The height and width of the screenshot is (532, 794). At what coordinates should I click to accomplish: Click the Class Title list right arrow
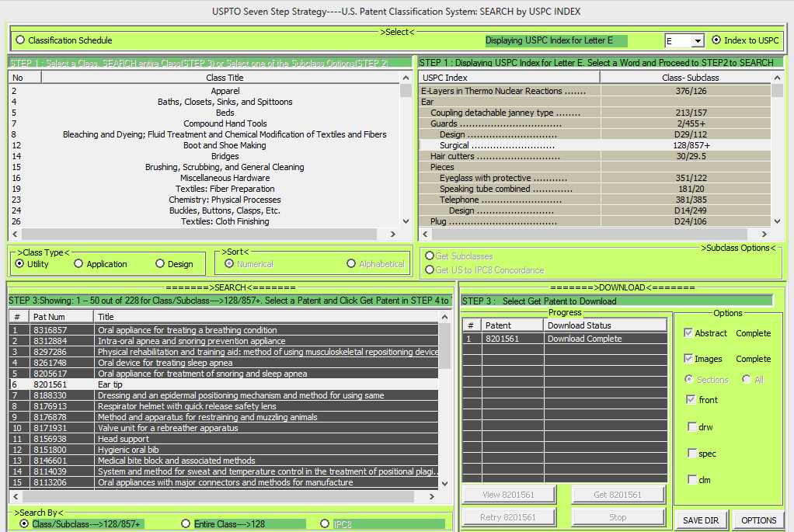393,234
